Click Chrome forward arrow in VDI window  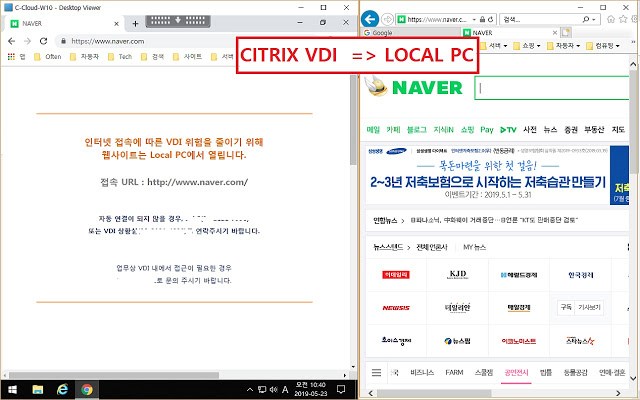click(x=27, y=41)
